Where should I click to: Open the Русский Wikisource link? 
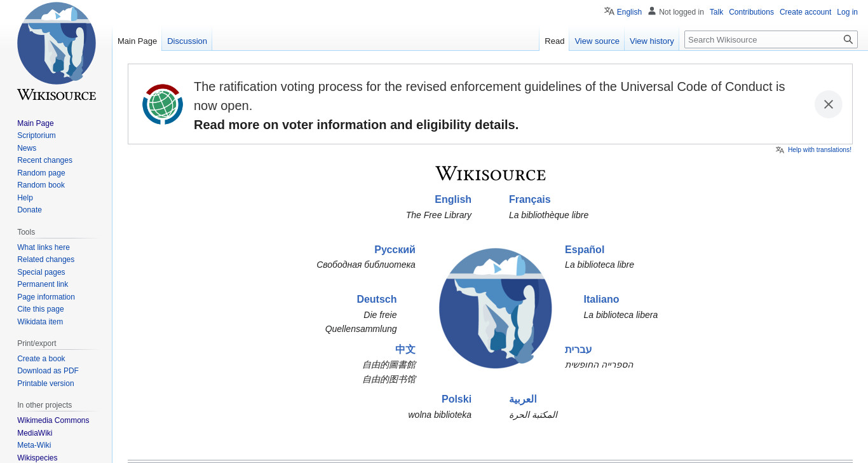coord(395,249)
